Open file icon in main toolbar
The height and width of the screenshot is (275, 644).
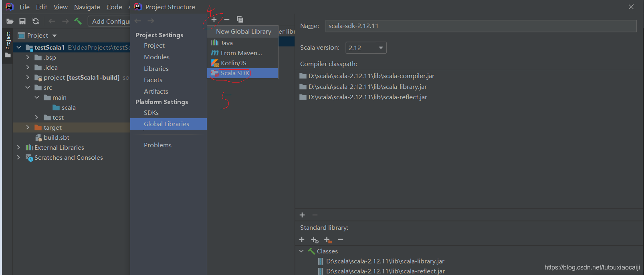pyautogui.click(x=10, y=21)
